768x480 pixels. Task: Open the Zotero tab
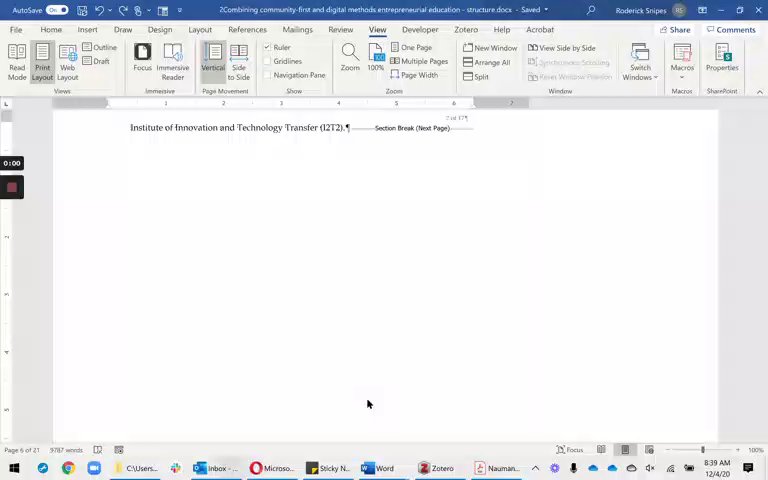click(x=466, y=29)
